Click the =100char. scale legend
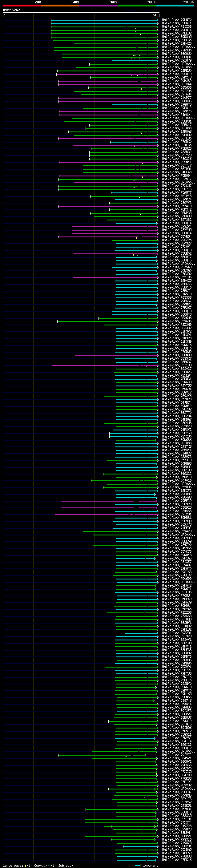197x868 pixels. tap(147, 866)
